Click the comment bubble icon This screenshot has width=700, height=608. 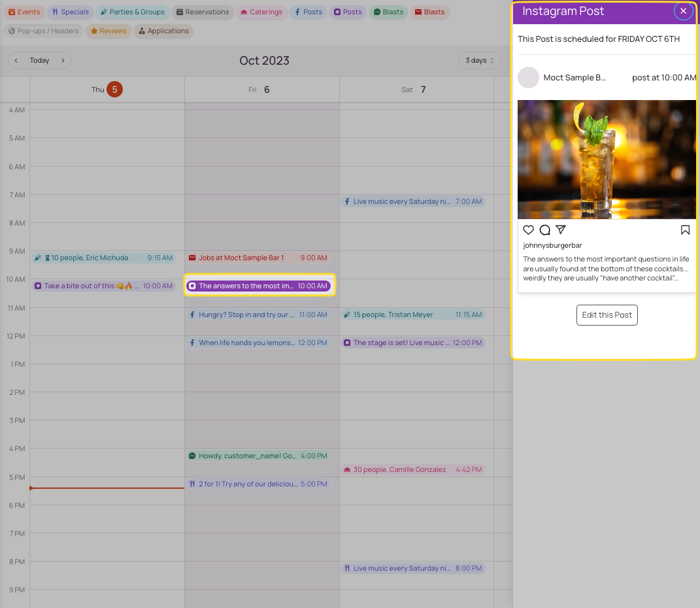(544, 230)
